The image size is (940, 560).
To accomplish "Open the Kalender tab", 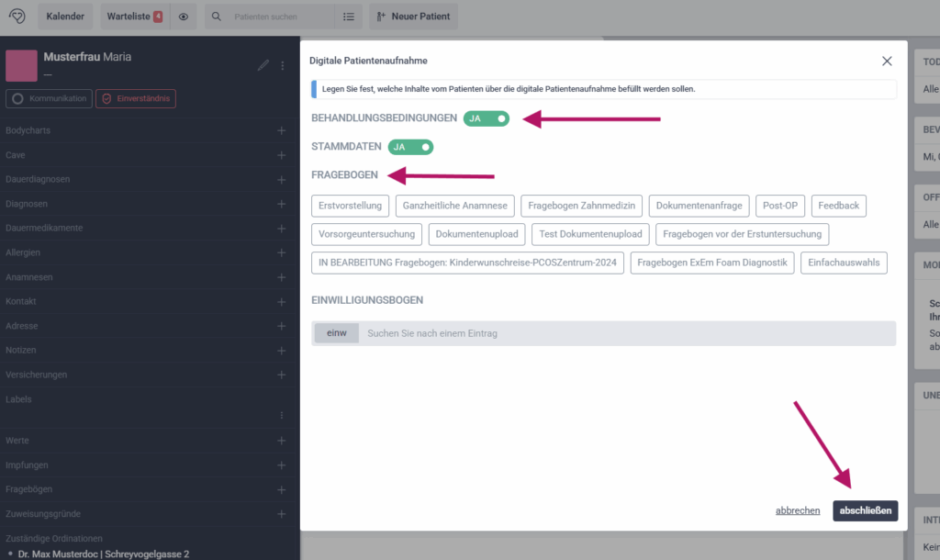I will coord(65,17).
